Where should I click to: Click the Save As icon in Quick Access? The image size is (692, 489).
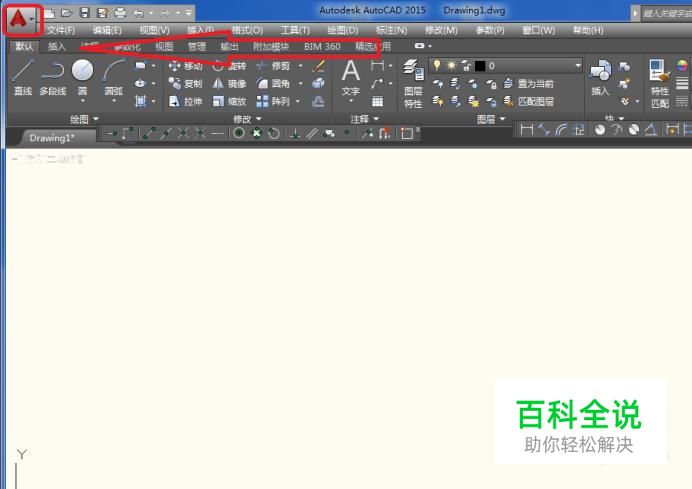[x=102, y=13]
